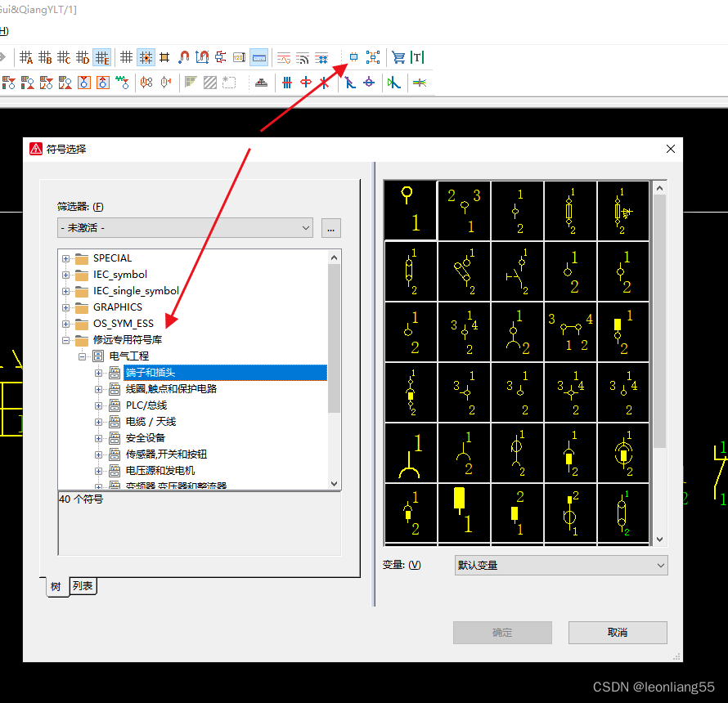Collapse the 修远专用符号库 folder
The height and width of the screenshot is (703, 728).
click(66, 340)
